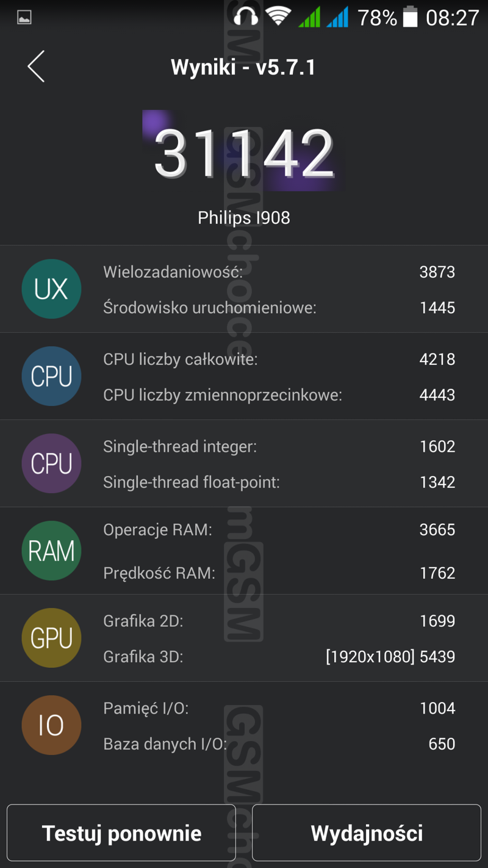Screen dimensions: 488x868
Task: Tap the total score 31142
Action: (x=243, y=154)
